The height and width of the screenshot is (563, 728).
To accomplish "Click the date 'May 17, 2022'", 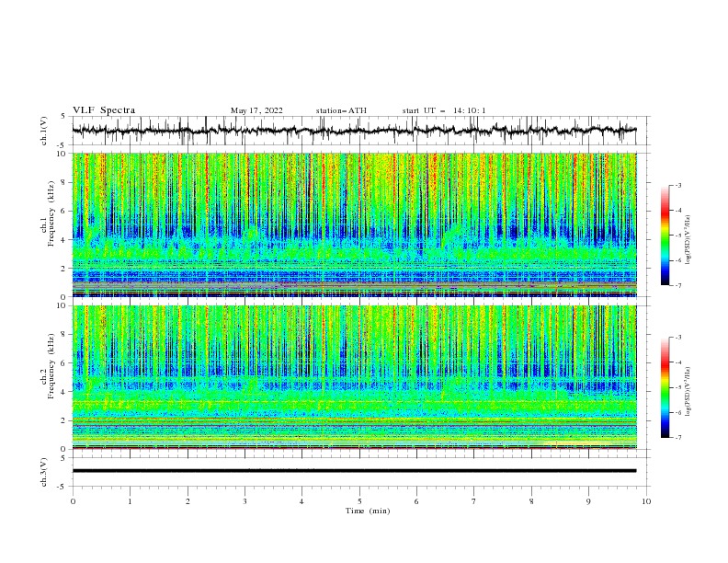I will tap(256, 110).
